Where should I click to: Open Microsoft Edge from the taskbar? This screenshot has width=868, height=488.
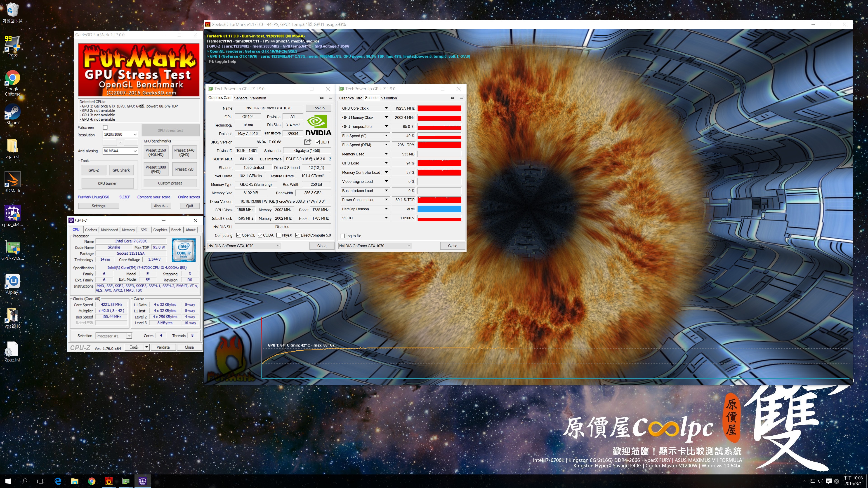58,481
